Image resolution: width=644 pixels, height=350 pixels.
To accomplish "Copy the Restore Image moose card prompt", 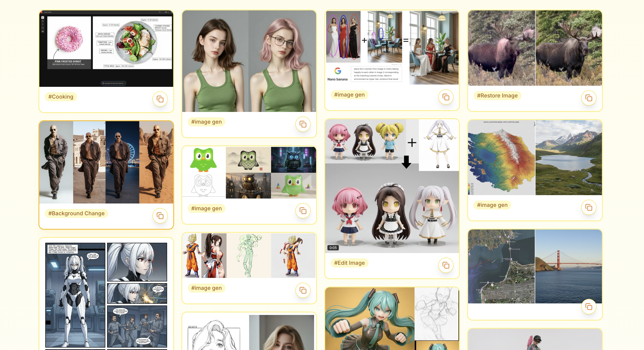I will [589, 98].
